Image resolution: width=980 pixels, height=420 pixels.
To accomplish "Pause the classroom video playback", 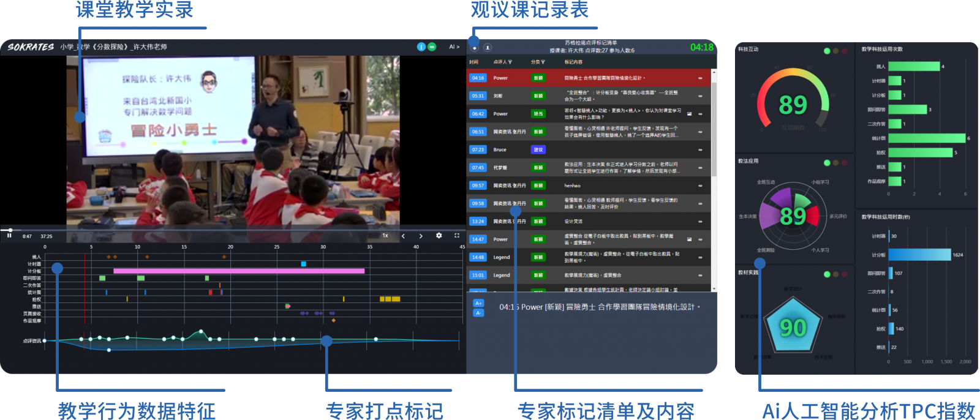I will pyautogui.click(x=9, y=236).
